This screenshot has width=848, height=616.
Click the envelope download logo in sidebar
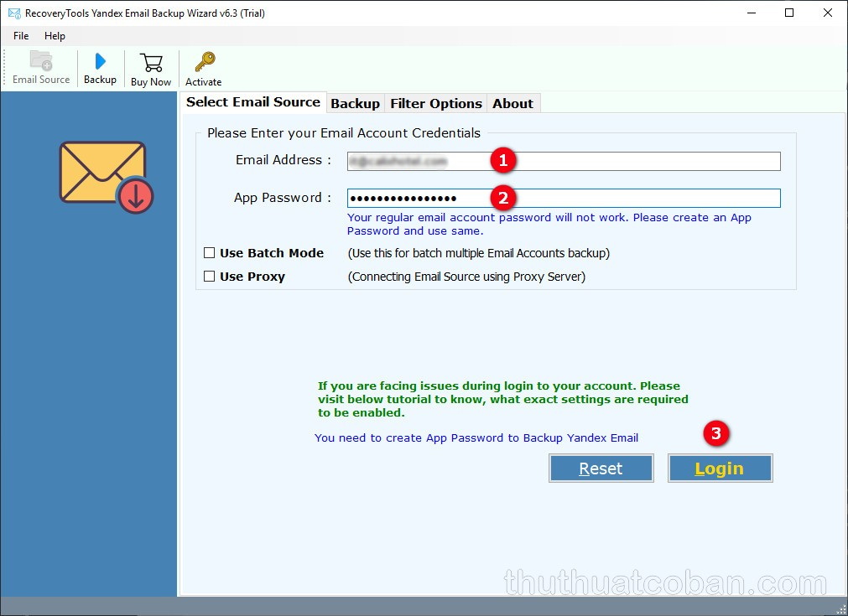[106, 176]
